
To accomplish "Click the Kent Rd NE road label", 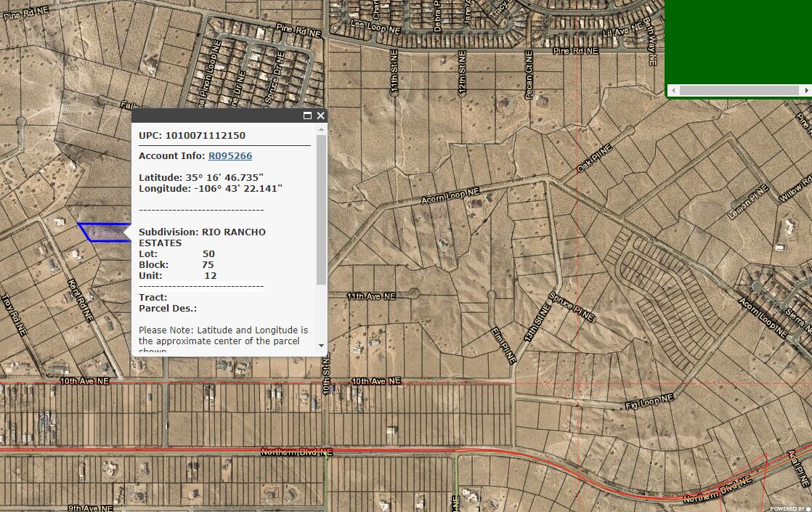I will click(x=79, y=298).
